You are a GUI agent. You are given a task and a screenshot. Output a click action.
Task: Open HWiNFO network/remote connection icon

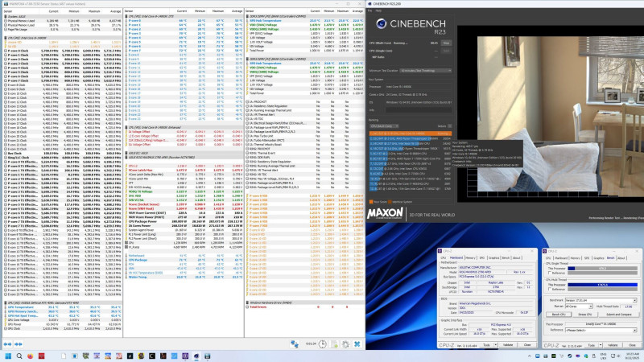click(295, 344)
